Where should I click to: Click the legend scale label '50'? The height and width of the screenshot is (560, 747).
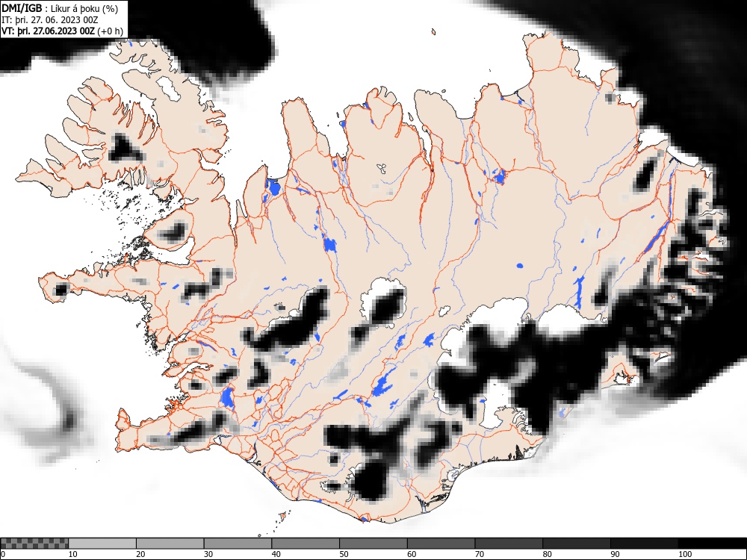click(344, 554)
